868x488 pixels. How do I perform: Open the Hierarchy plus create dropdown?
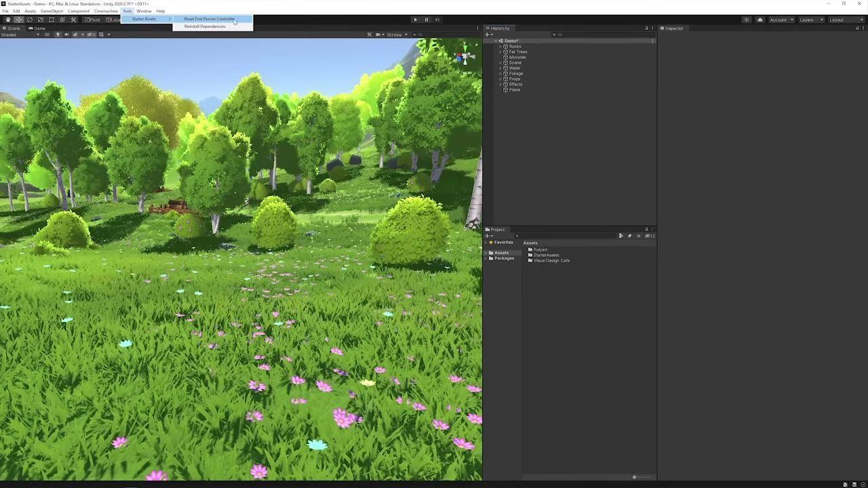click(x=488, y=35)
